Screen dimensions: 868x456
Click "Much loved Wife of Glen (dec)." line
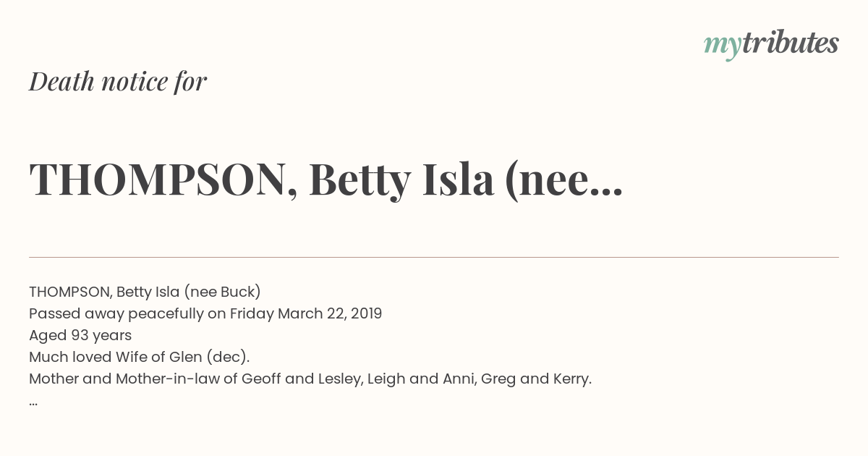[x=140, y=357]
